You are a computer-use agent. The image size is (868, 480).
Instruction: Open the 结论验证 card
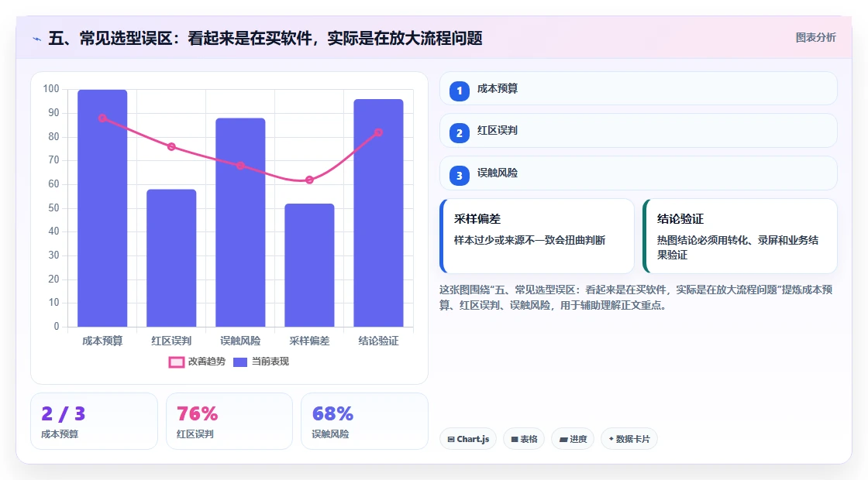[x=740, y=236]
